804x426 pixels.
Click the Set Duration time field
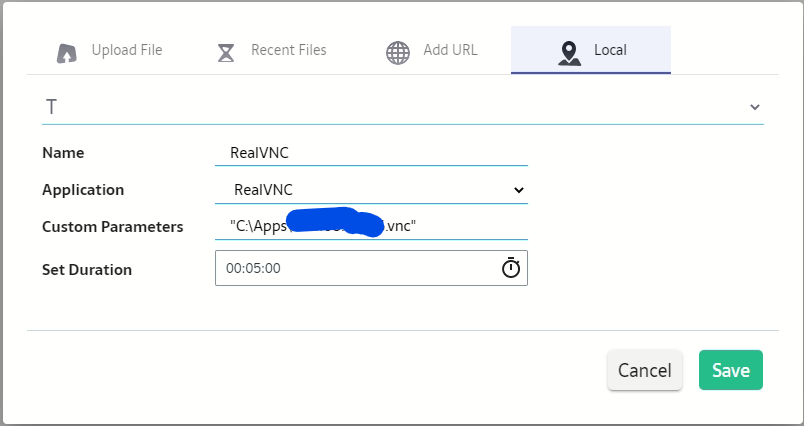click(355, 268)
